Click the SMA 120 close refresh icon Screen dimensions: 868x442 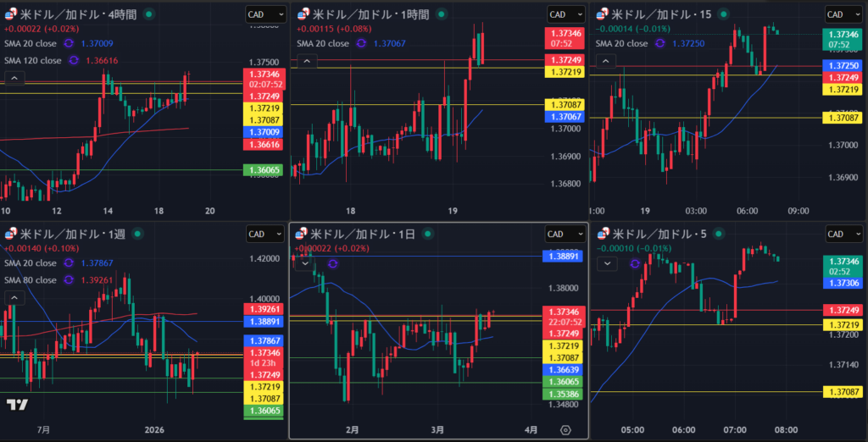click(73, 60)
